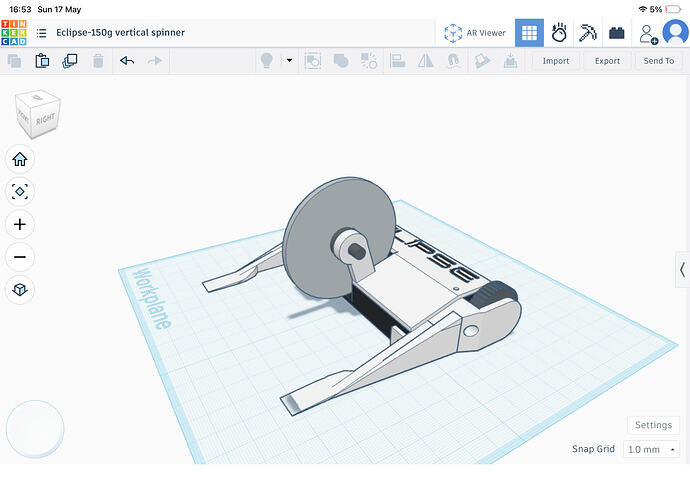Toggle perspective/orthographic view cube icon

20,289
